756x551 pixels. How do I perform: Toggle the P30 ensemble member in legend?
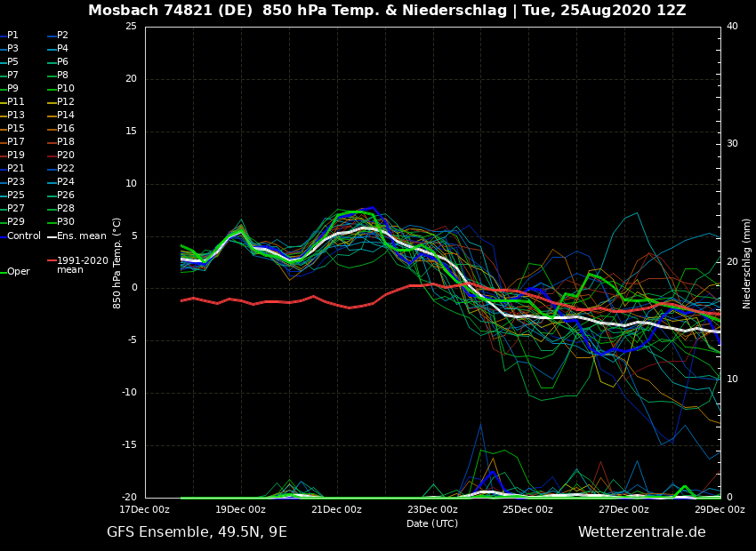pyautogui.click(x=65, y=222)
